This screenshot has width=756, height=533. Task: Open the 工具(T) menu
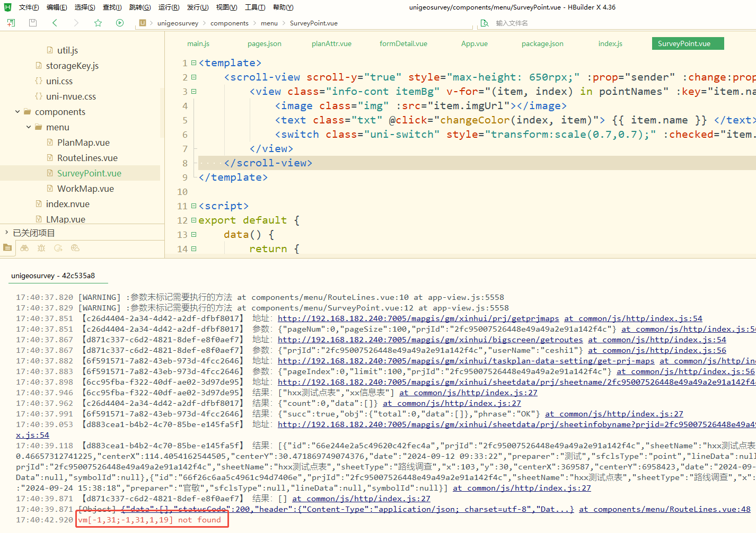pyautogui.click(x=255, y=7)
